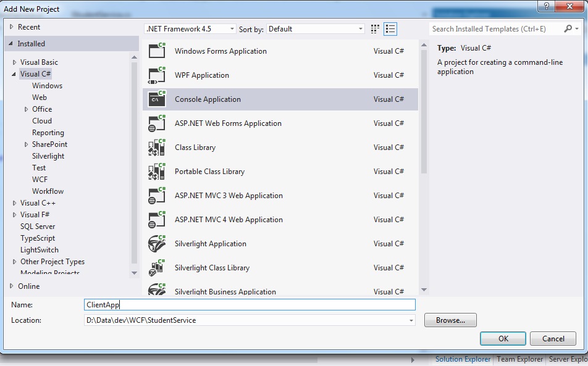Select the Windows Forms Application template icon

(157, 51)
